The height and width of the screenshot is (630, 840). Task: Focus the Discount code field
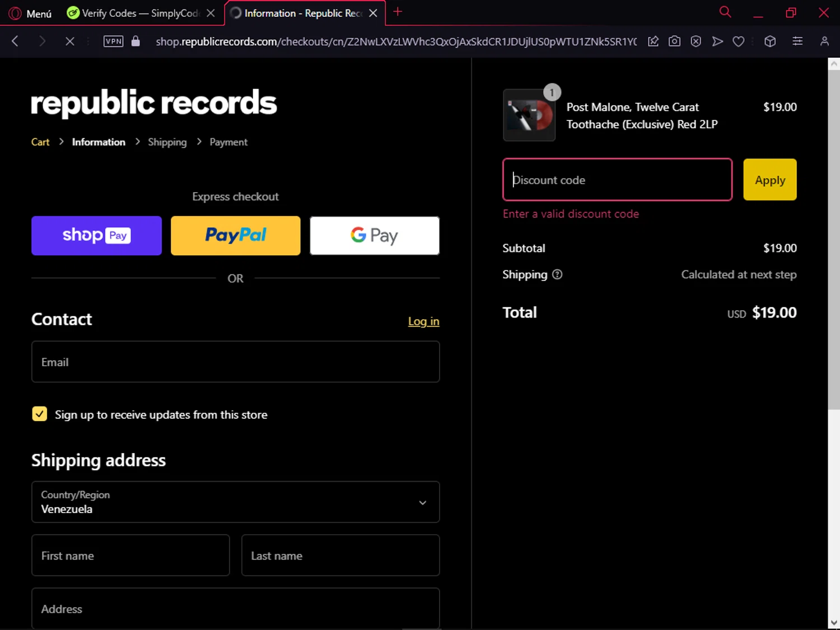tap(617, 180)
